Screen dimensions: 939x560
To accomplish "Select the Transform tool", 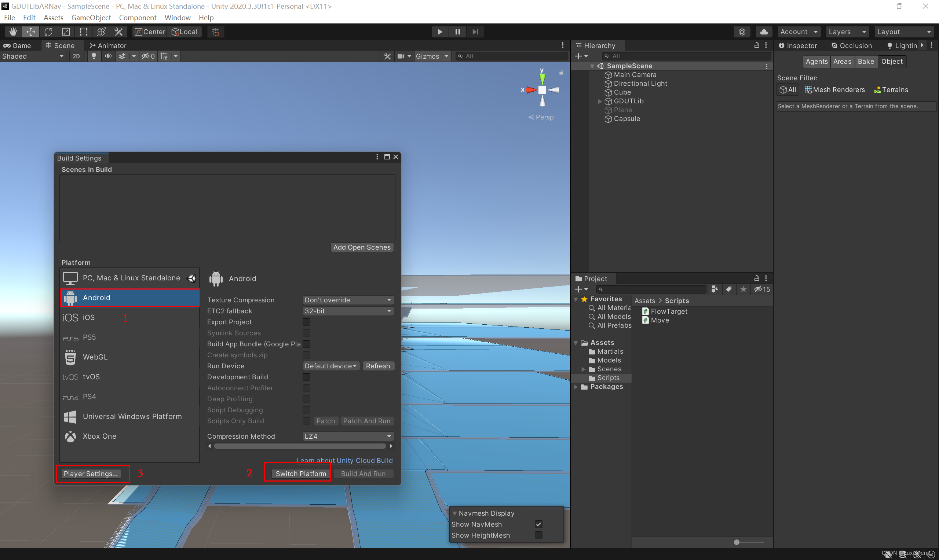I will (x=101, y=32).
